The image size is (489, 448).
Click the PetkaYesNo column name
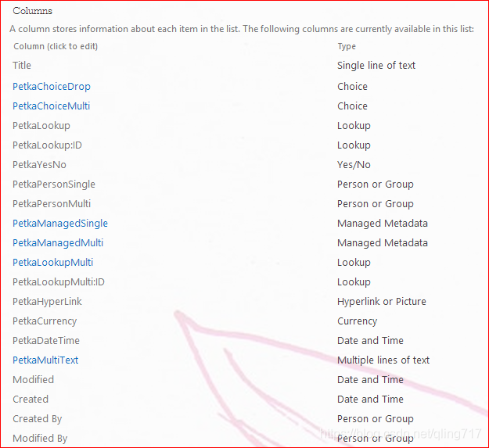click(x=39, y=165)
